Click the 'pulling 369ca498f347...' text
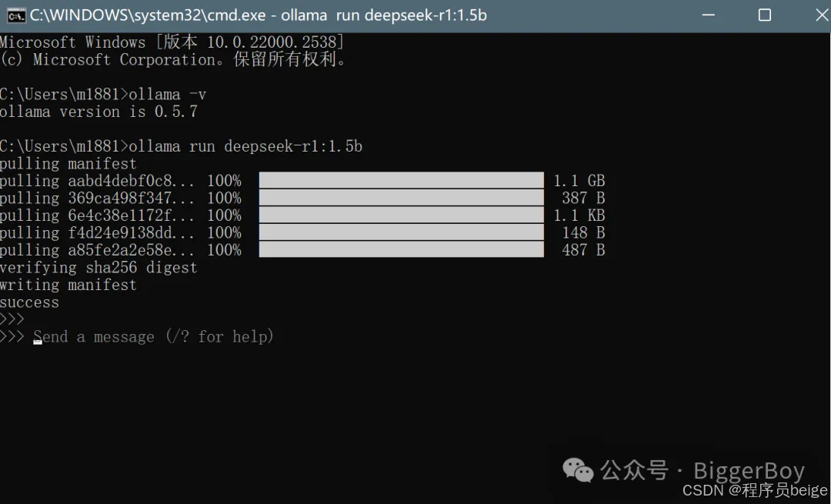Screen dimensions: 831x504 pos(97,199)
